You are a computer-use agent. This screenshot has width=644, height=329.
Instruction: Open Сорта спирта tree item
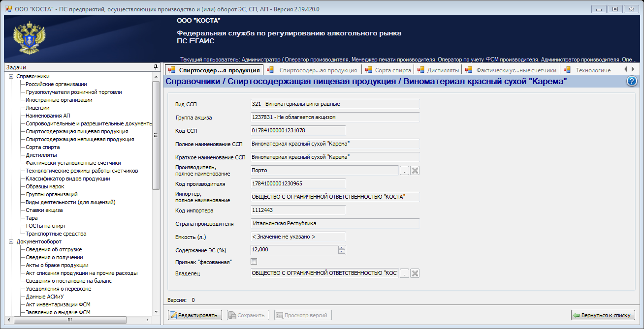(43, 147)
